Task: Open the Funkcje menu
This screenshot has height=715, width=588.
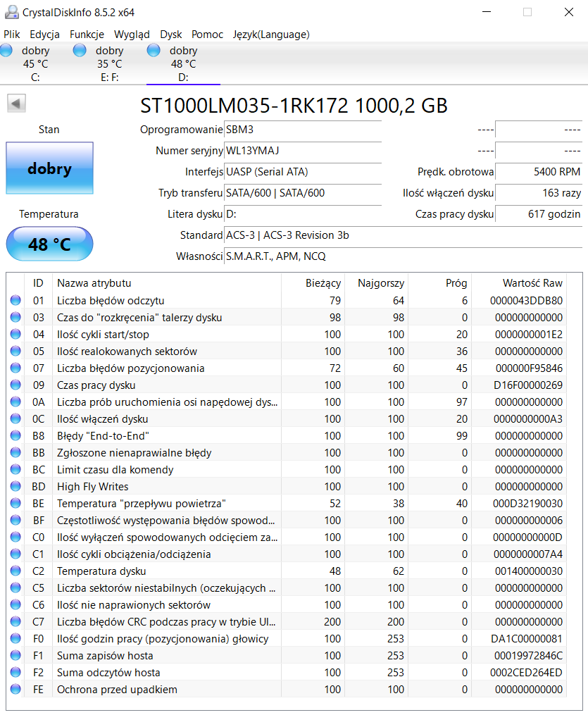Action: (87, 34)
